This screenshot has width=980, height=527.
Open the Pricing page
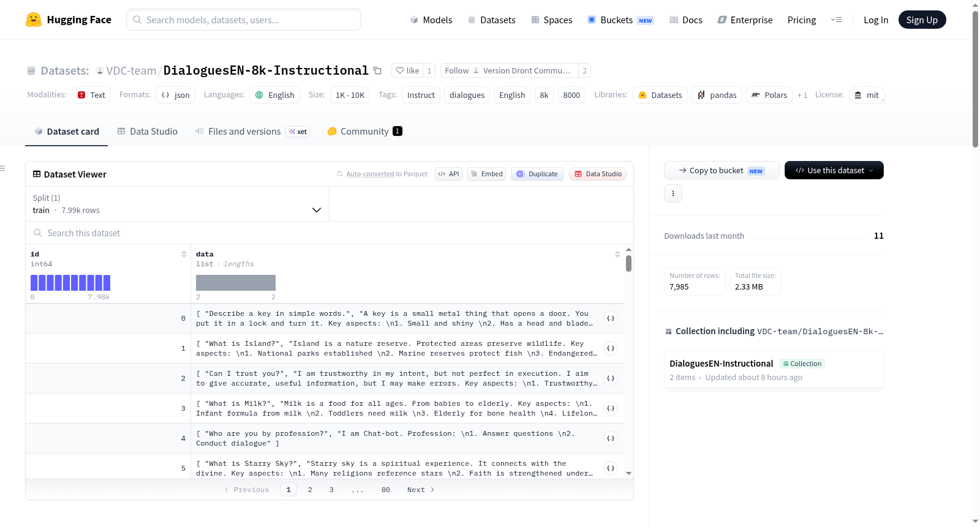802,20
